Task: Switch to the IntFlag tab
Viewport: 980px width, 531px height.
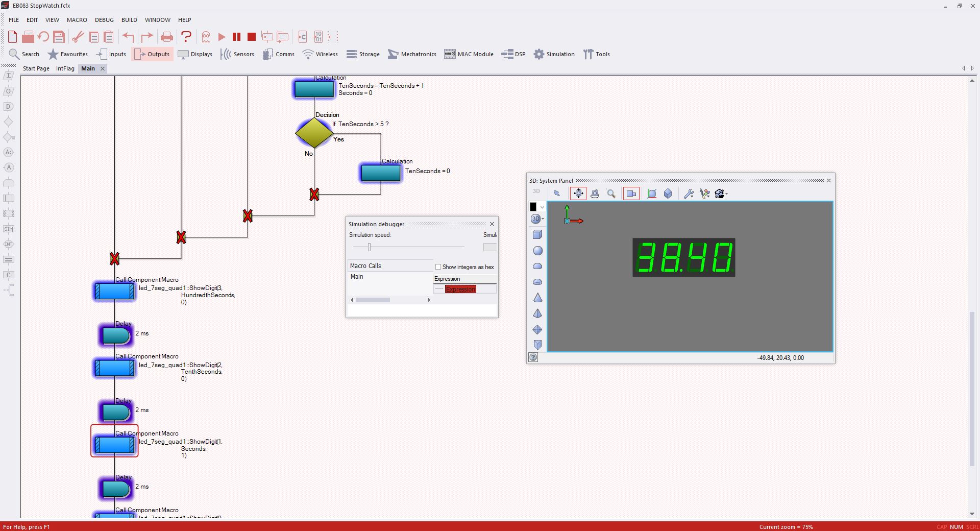Action: (65, 68)
